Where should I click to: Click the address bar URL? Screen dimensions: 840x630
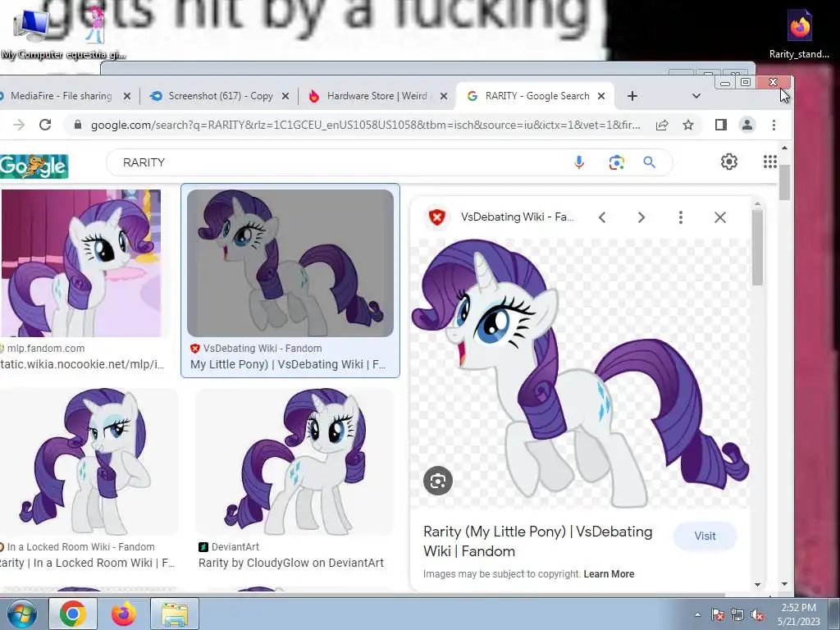pos(365,125)
